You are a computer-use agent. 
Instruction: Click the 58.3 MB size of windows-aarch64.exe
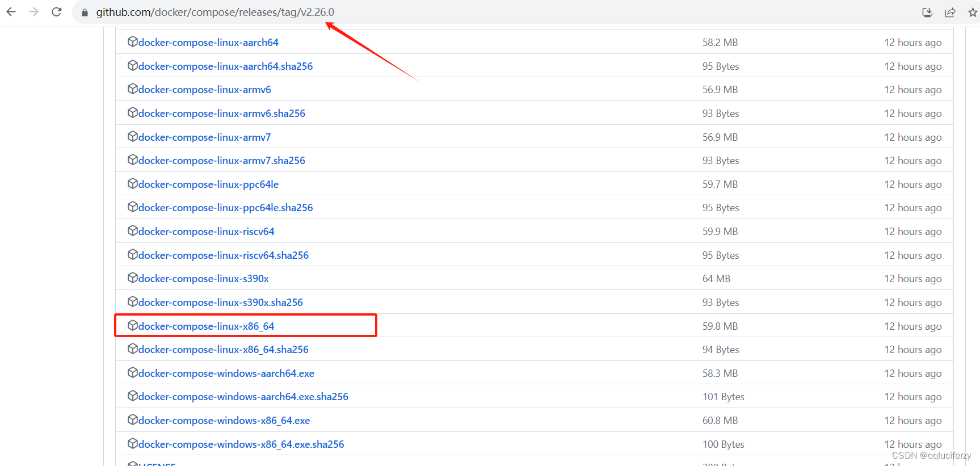point(720,373)
